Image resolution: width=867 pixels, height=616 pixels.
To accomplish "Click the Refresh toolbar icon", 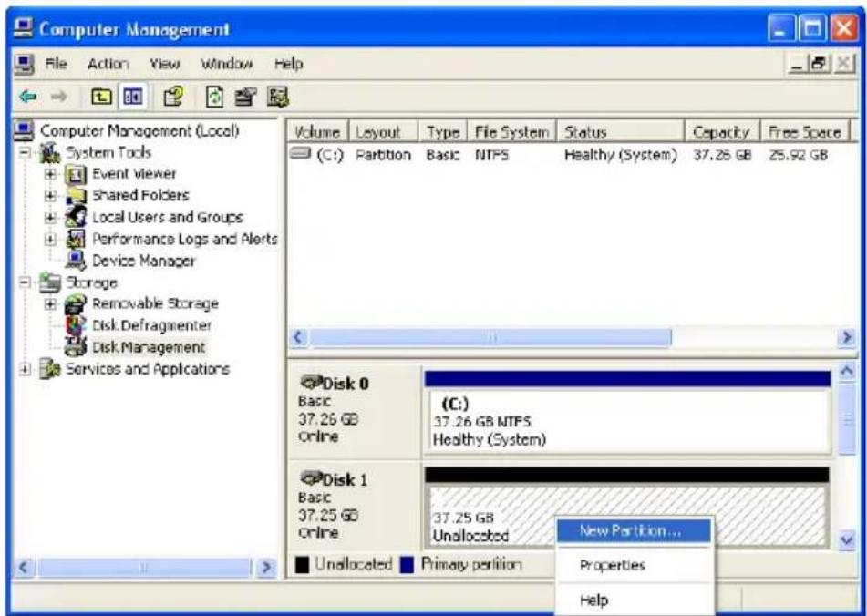I will click(x=214, y=98).
